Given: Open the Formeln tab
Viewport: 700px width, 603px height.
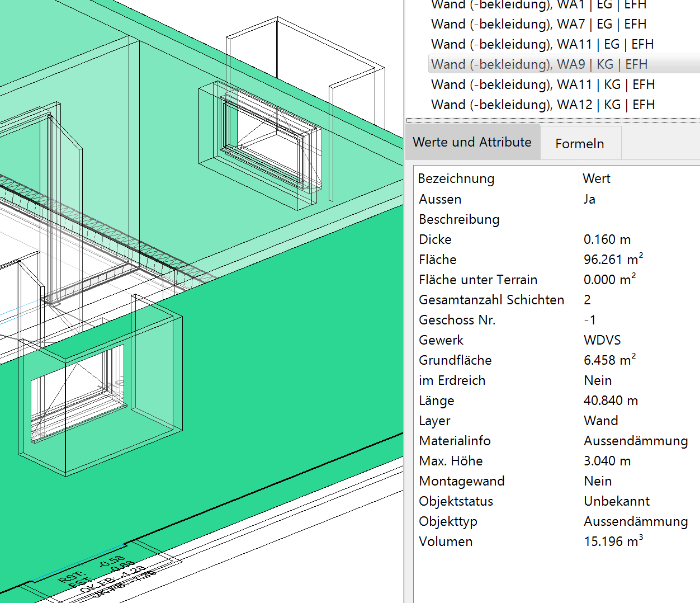Looking at the screenshot, I should click(x=580, y=144).
